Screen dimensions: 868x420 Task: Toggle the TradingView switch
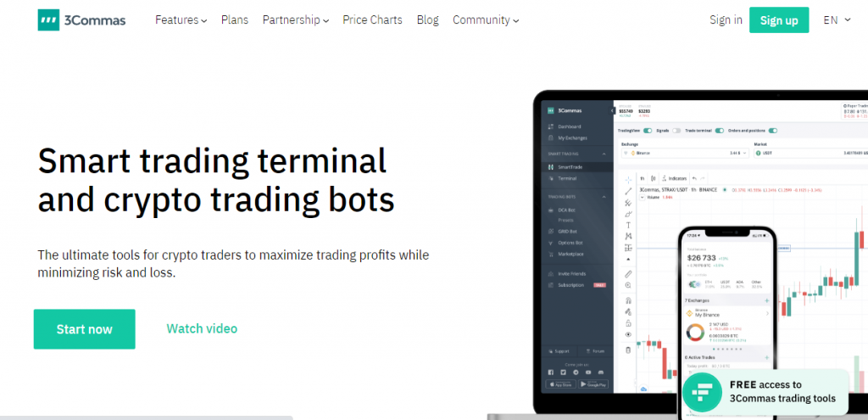pos(647,131)
